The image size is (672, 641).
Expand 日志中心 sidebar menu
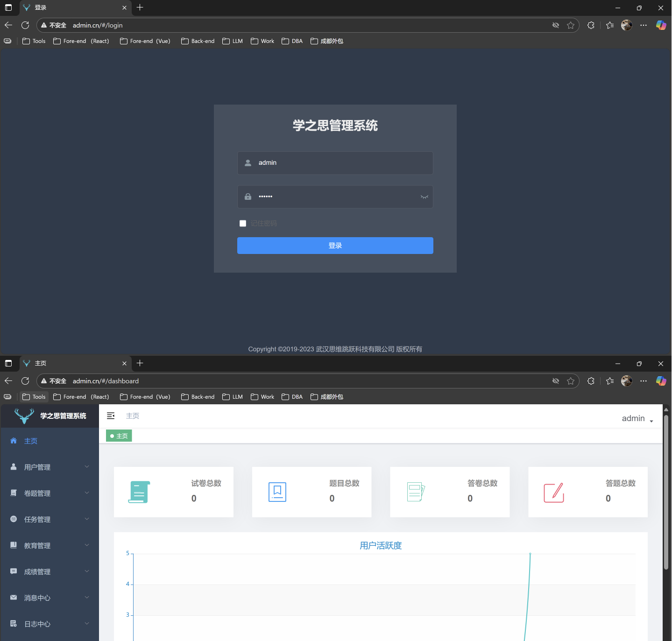(50, 624)
